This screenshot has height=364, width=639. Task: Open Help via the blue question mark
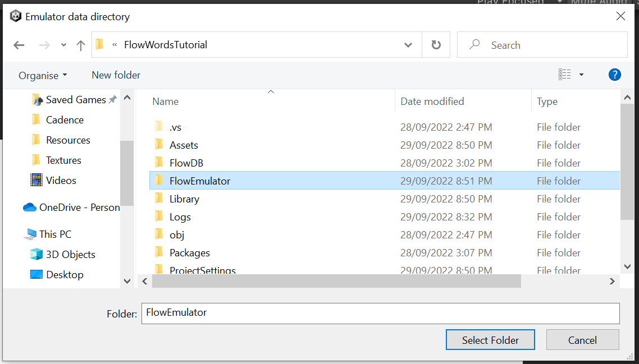[x=615, y=75]
